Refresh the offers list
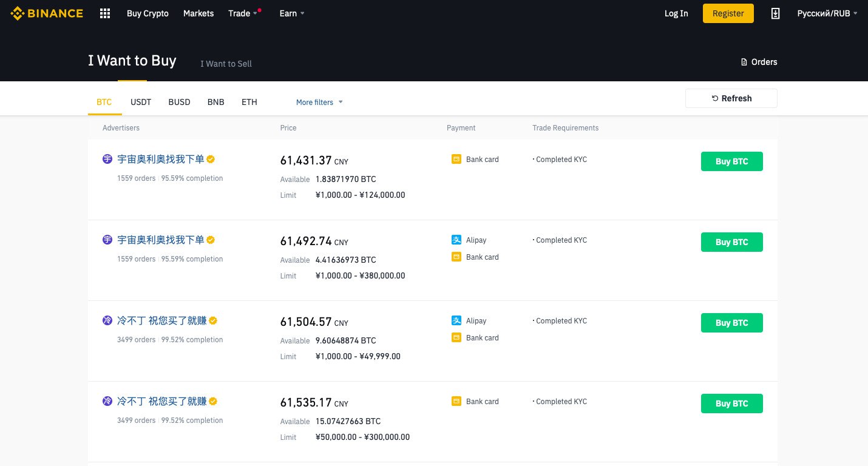The width and height of the screenshot is (868, 466). click(731, 98)
